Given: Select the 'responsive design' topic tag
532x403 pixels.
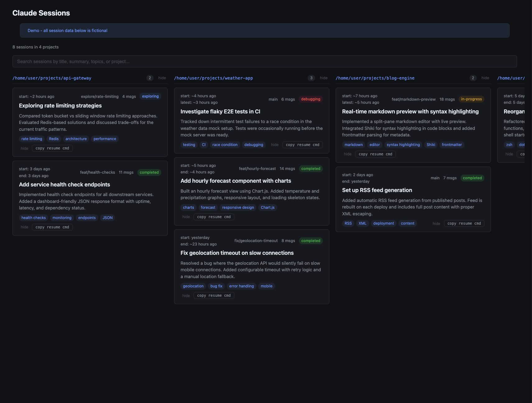Looking at the screenshot, I should pos(238,208).
